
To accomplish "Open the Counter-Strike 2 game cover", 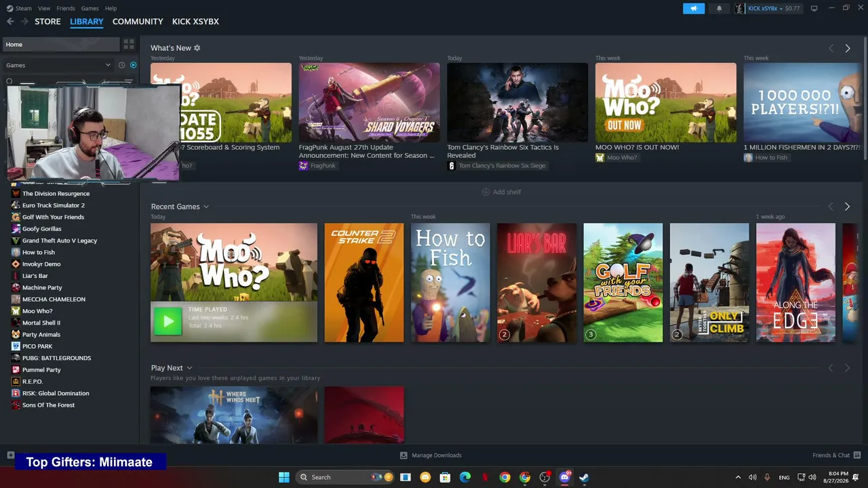I will point(364,283).
